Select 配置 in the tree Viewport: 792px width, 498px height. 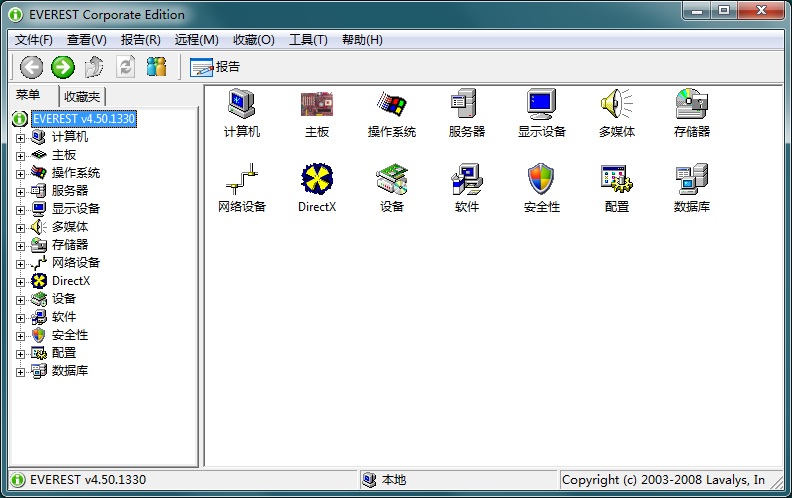click(64, 353)
